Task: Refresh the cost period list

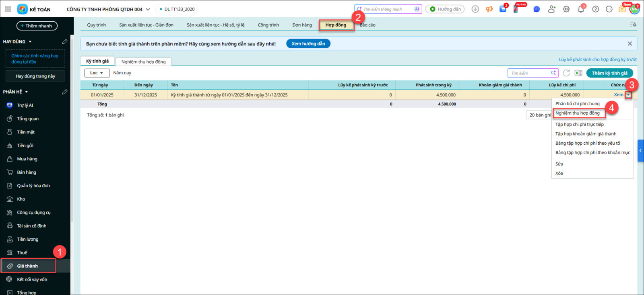Action: (x=566, y=73)
